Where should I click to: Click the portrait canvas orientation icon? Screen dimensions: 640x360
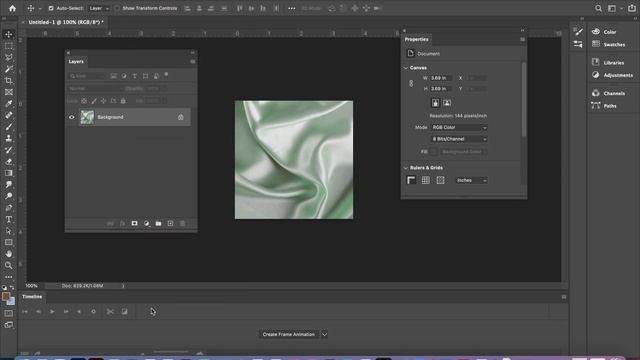coord(436,103)
